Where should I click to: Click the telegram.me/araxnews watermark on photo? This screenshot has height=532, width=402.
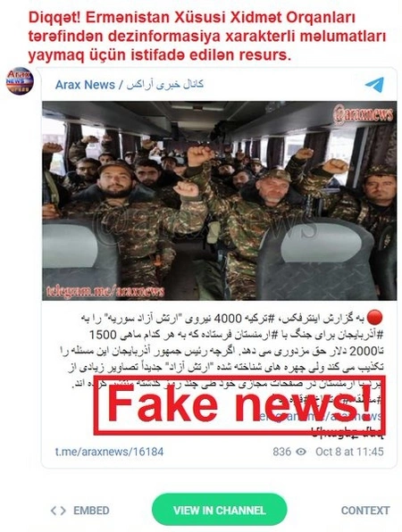[105, 292]
